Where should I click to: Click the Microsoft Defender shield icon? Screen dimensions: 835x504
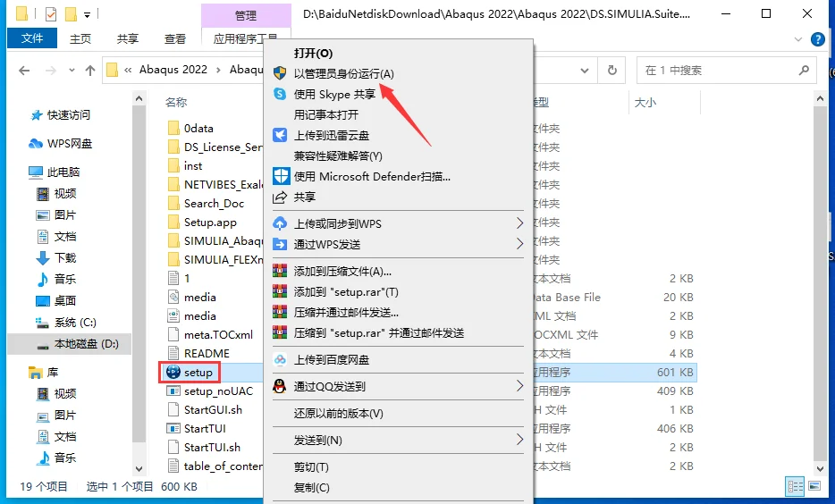coord(281,176)
